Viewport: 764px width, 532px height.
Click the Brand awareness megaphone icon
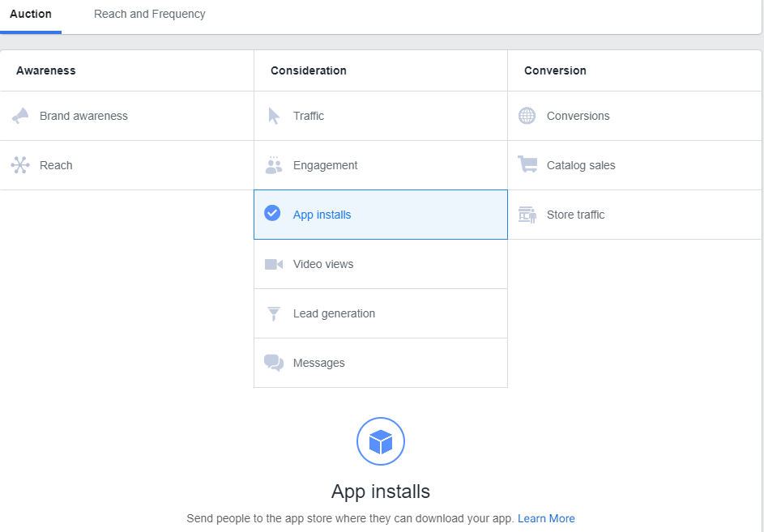pyautogui.click(x=21, y=115)
